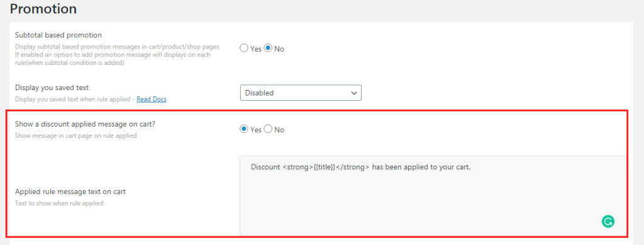Click the 'Applied rule message text on cart' label
This screenshot has height=245, width=644.
(x=70, y=191)
